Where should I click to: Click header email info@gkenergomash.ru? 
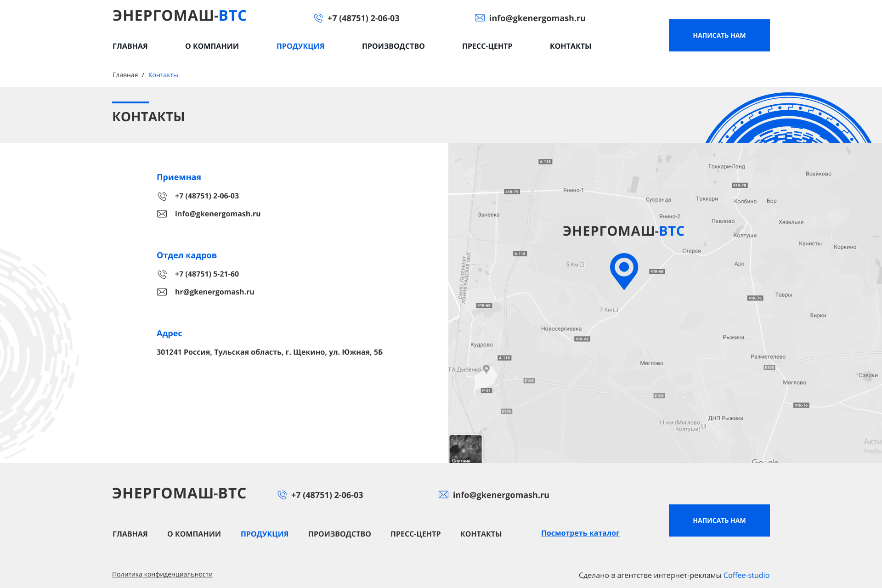click(537, 18)
